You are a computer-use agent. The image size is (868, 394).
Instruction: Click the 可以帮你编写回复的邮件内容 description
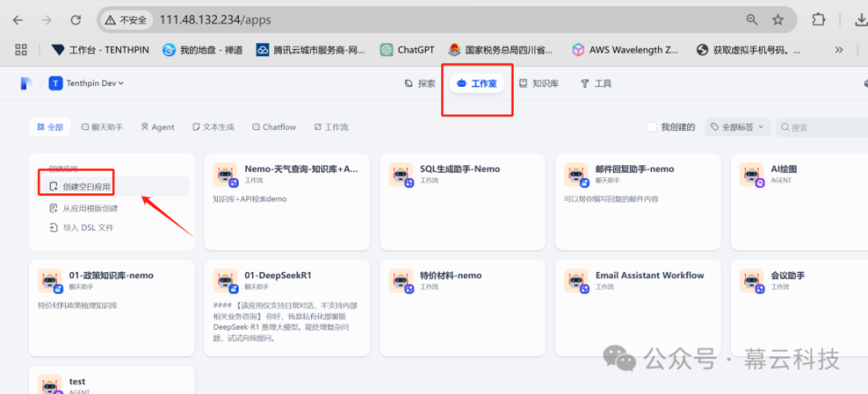[x=611, y=199]
